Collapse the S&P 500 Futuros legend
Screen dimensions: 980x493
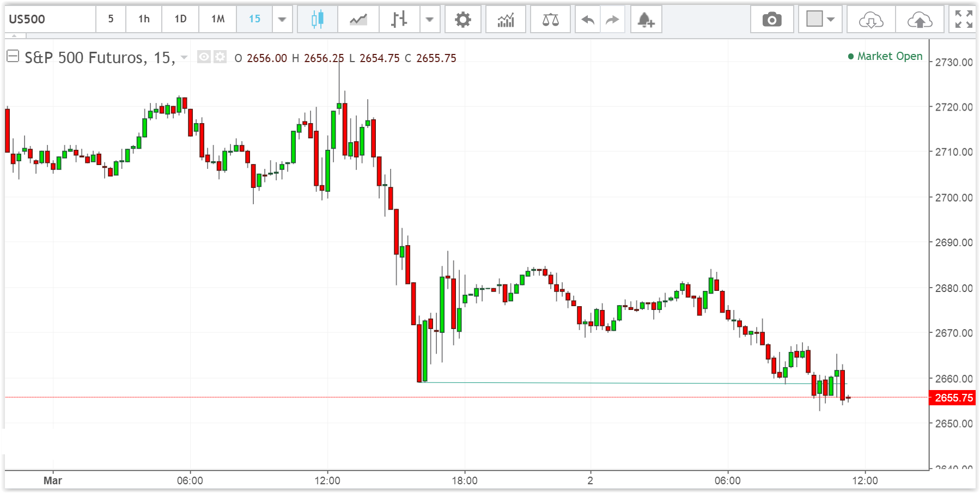tap(13, 56)
